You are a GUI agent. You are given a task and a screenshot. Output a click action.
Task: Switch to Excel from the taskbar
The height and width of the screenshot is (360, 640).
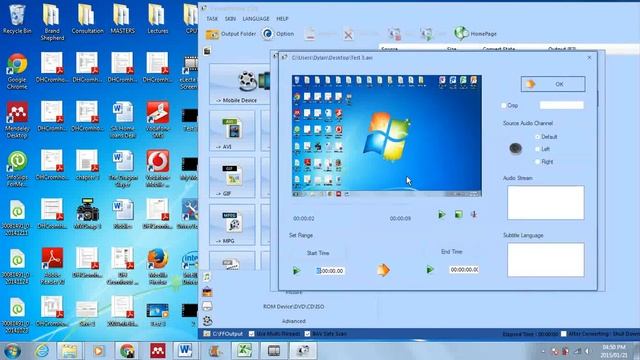point(244,351)
